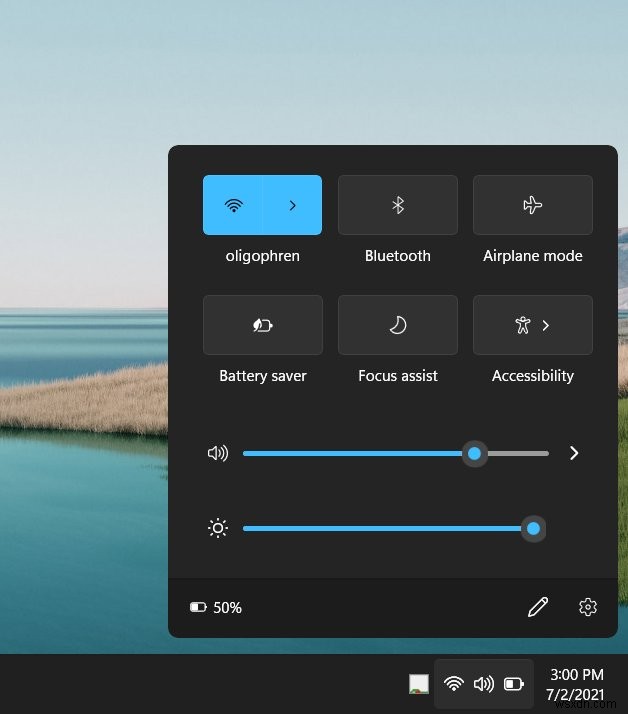Adjust the brightness slider

click(394, 529)
